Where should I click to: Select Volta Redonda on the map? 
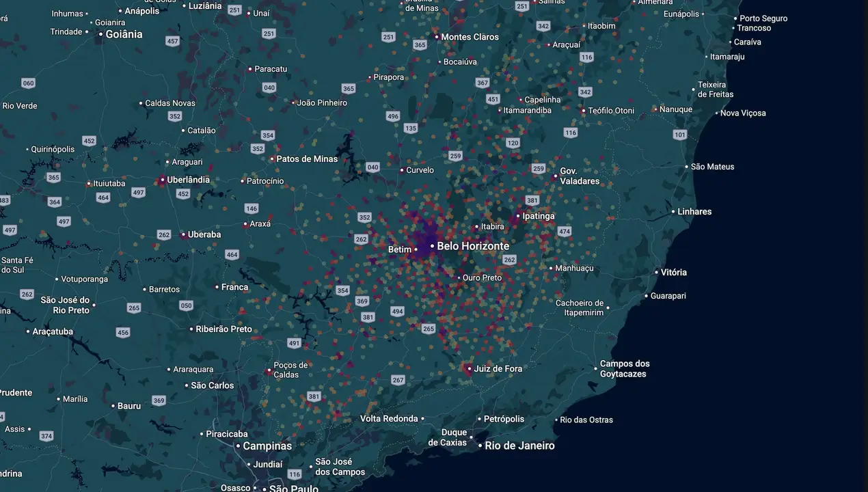[x=389, y=419]
